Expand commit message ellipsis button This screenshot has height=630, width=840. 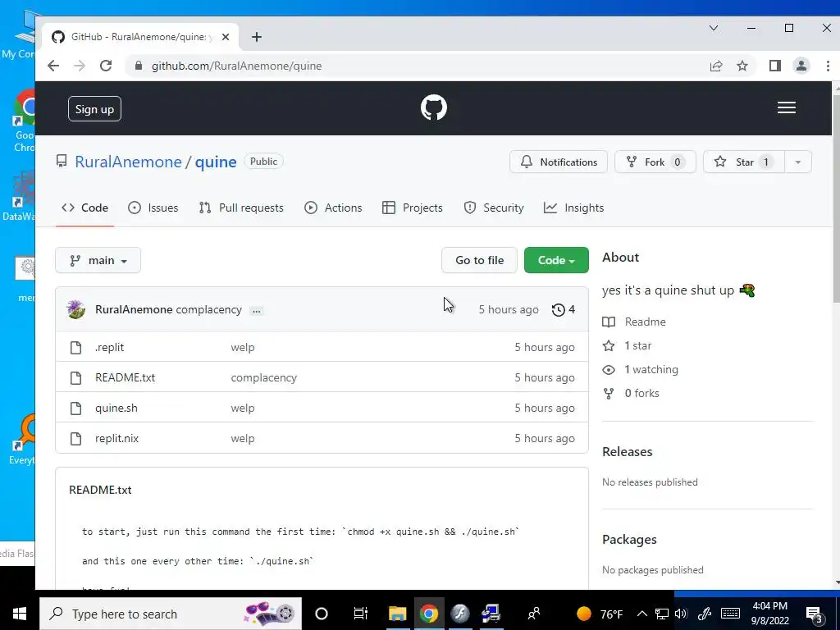[257, 311]
